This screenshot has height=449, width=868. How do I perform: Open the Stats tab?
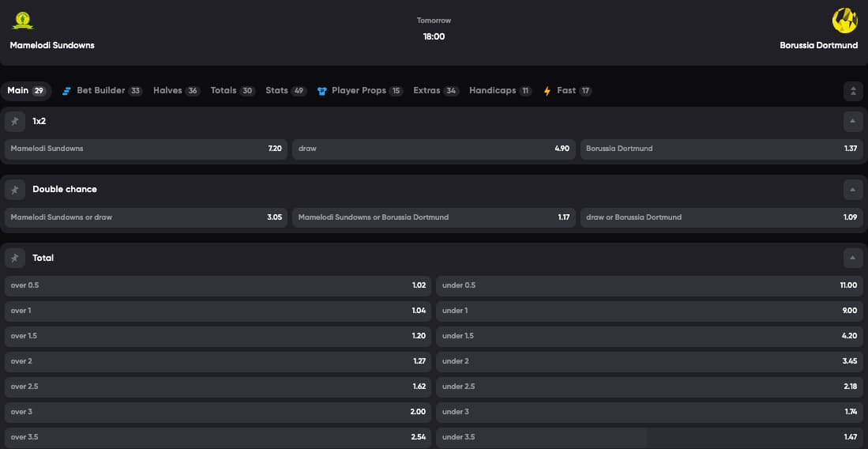[x=286, y=90]
